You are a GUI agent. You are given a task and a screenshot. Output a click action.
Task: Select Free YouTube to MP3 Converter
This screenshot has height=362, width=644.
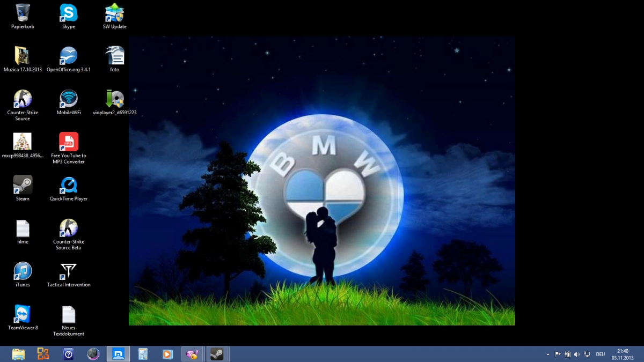click(69, 149)
